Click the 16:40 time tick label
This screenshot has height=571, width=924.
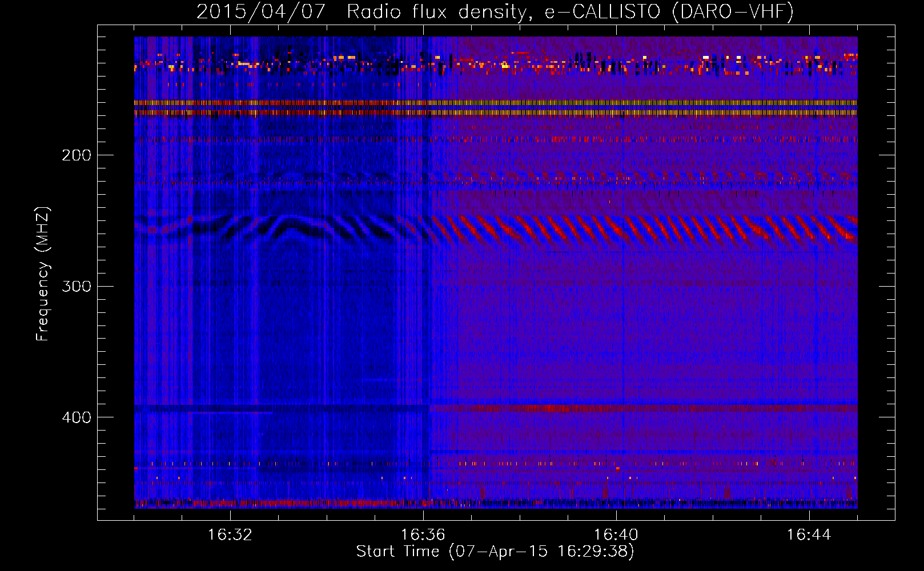click(x=616, y=535)
